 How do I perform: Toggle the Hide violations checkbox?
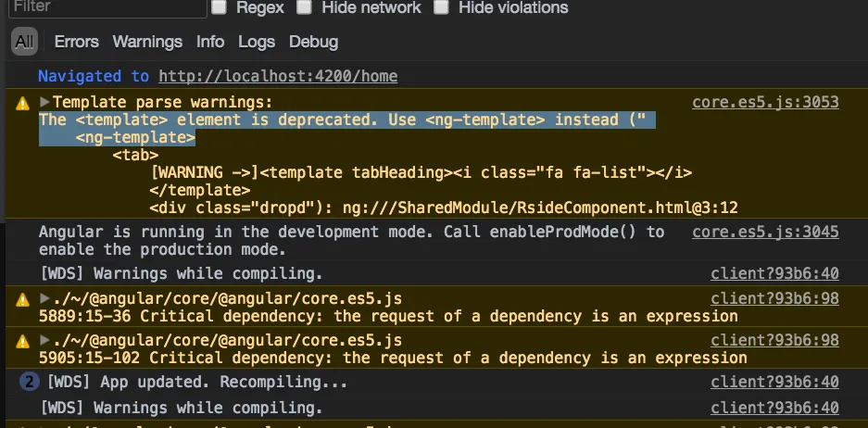click(441, 7)
